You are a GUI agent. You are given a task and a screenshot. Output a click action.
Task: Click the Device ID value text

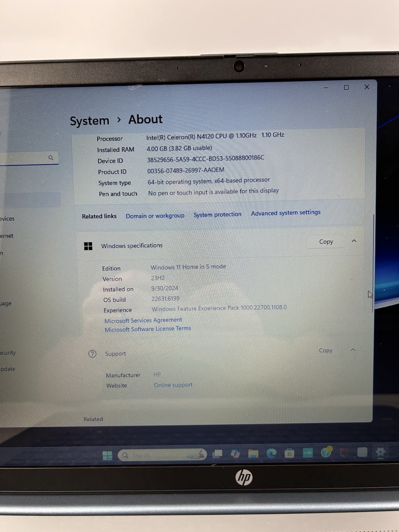click(x=205, y=159)
